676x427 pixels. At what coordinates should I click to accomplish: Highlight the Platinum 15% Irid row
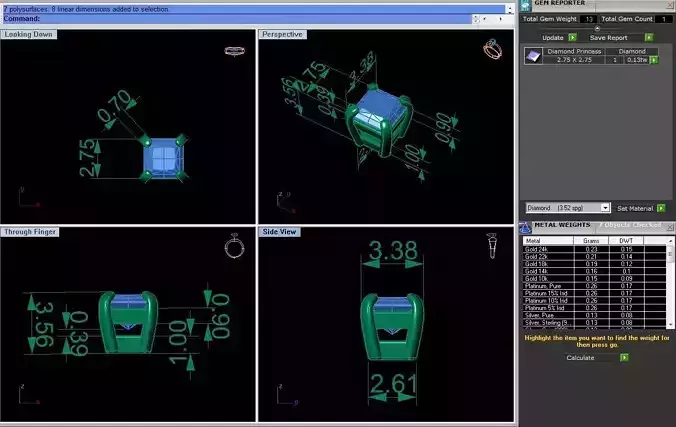pos(595,293)
